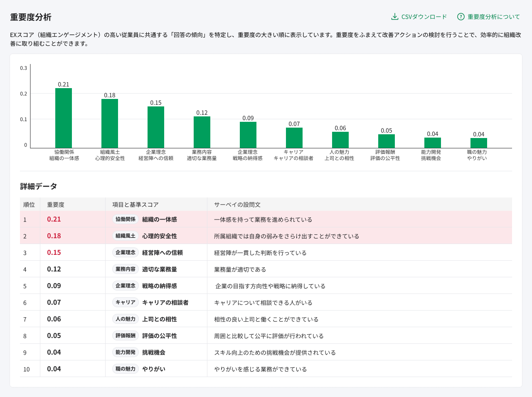Click the 順位 column header
532x397 pixels.
coord(29,205)
